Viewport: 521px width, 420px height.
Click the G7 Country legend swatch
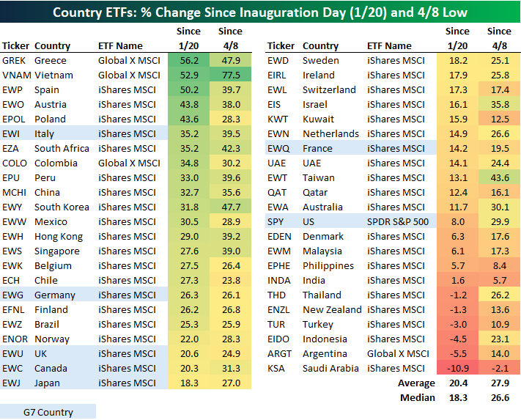[48, 412]
